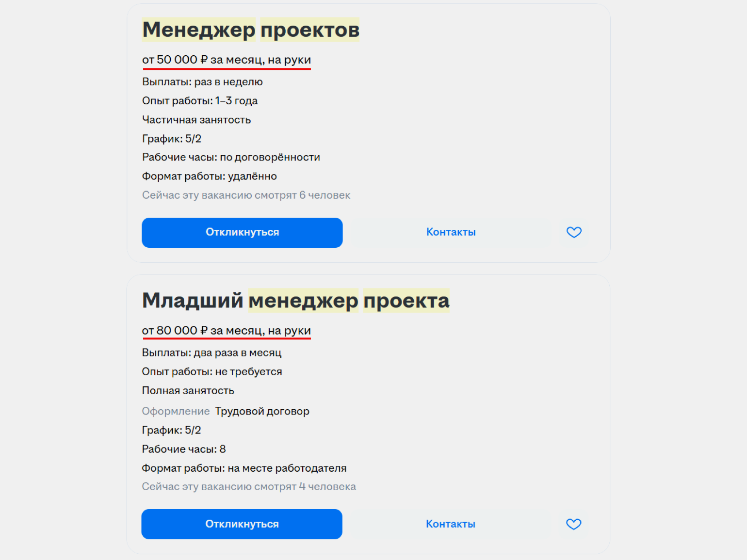Click 'Формат работы: удалённо' text
This screenshot has width=747, height=560.
tap(209, 176)
